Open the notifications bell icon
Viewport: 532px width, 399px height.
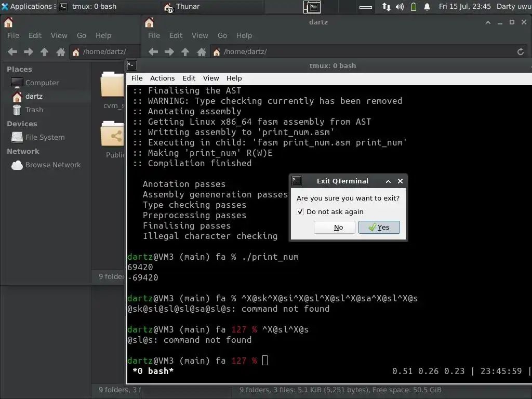(x=427, y=7)
